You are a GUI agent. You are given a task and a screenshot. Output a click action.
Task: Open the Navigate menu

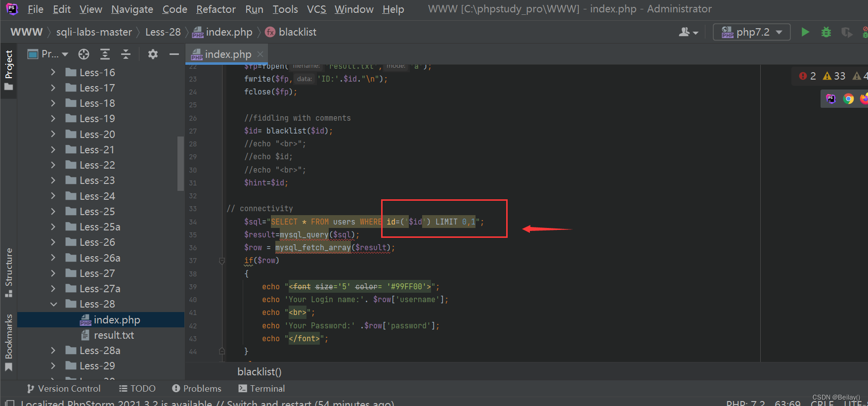pyautogui.click(x=132, y=9)
